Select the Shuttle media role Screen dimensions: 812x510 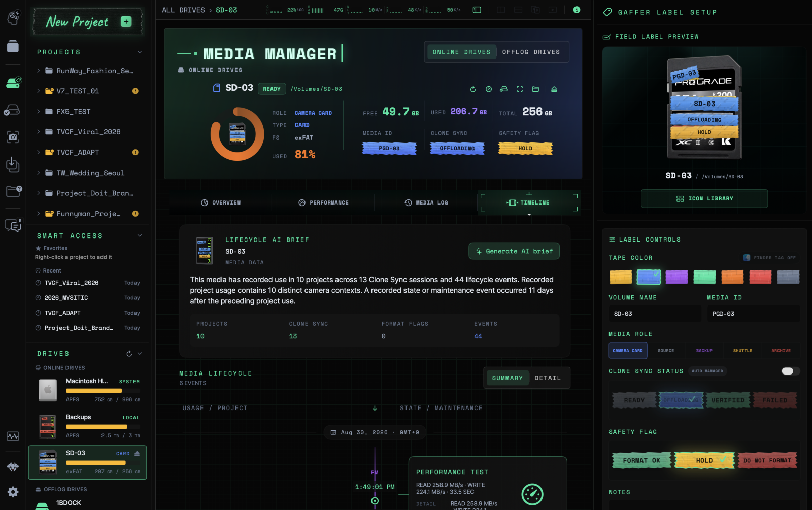point(742,351)
